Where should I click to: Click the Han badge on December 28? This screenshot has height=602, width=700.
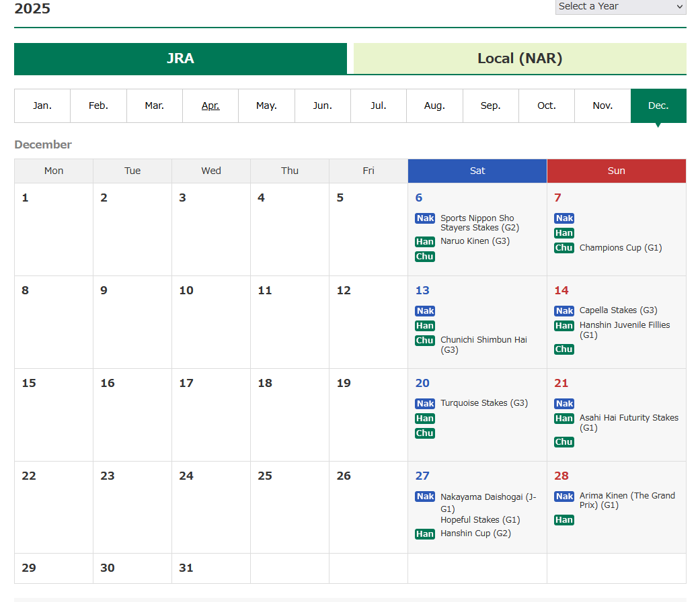[564, 521]
